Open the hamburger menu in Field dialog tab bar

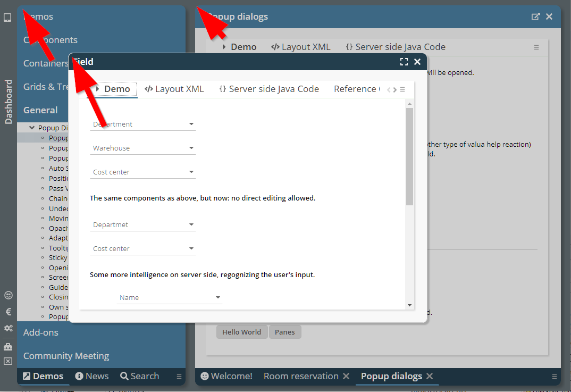tap(402, 89)
